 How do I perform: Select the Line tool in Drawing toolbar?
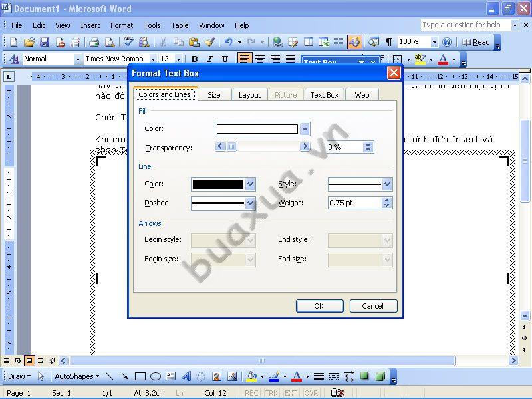109,376
